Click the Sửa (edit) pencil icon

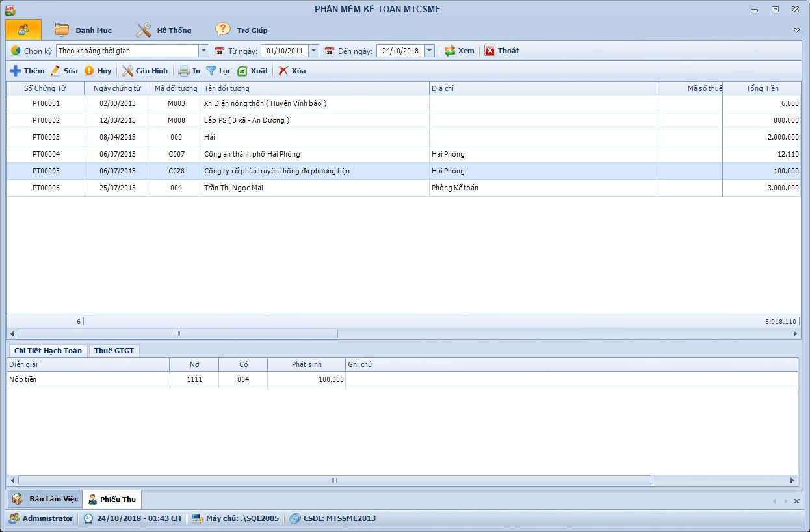point(56,71)
